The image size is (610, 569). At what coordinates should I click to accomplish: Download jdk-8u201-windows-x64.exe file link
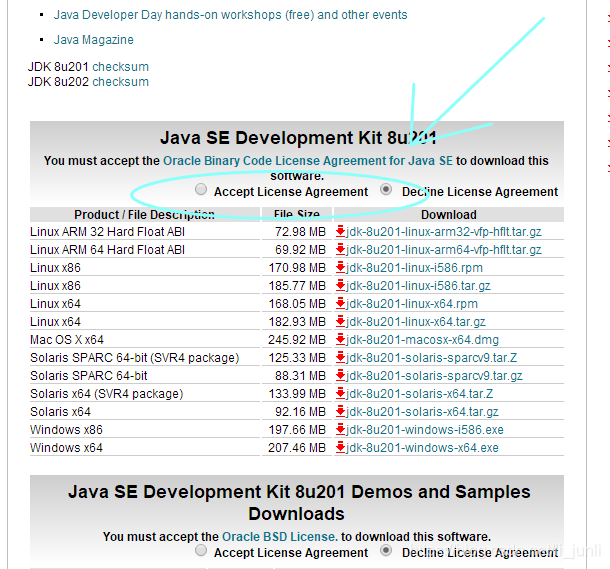(x=422, y=448)
